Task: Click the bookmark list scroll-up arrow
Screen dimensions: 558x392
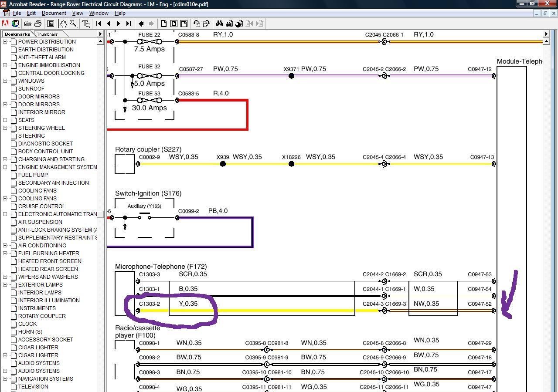Action: 100,41
